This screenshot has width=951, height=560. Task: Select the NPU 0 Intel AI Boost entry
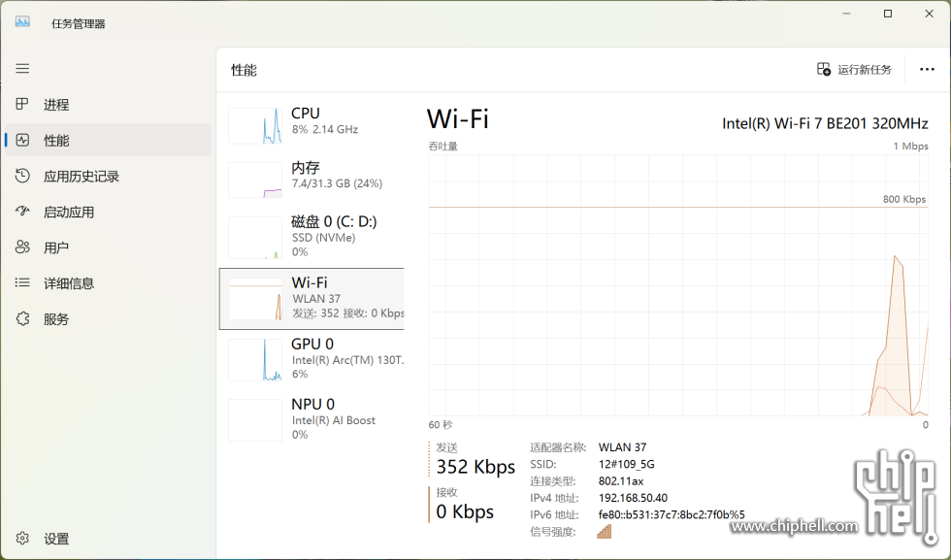(x=312, y=420)
